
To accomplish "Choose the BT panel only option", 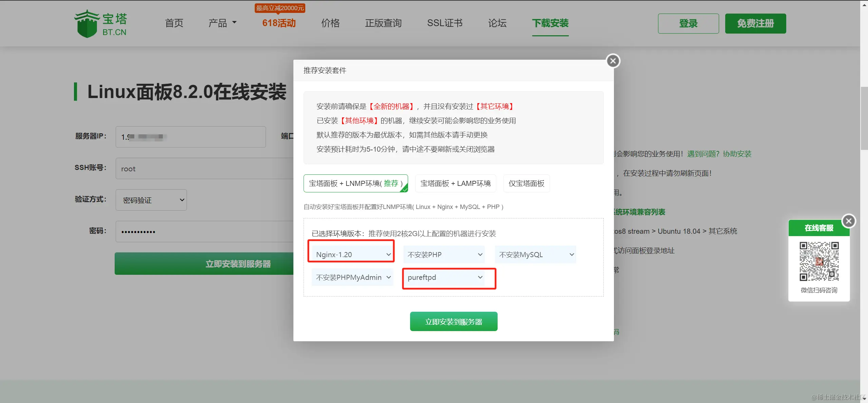I will [x=526, y=184].
